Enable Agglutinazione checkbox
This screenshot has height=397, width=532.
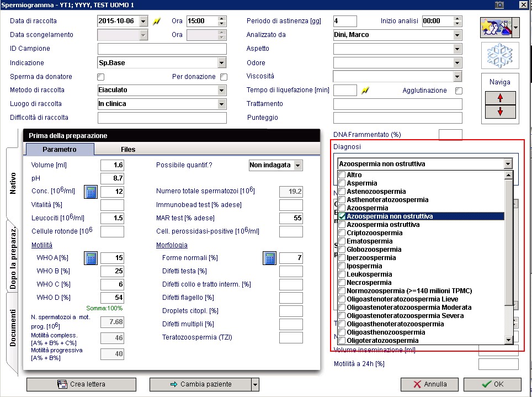(459, 91)
